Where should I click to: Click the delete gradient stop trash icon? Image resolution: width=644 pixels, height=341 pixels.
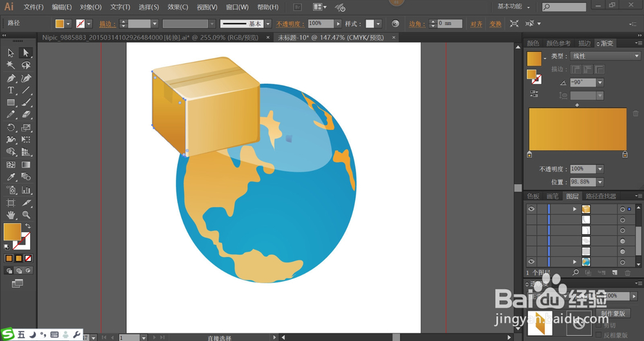tap(636, 113)
